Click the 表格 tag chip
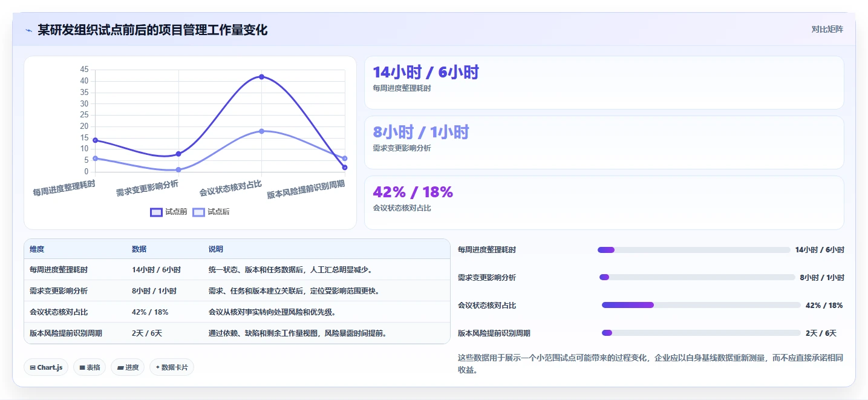This screenshot has height=400, width=868. 90,367
